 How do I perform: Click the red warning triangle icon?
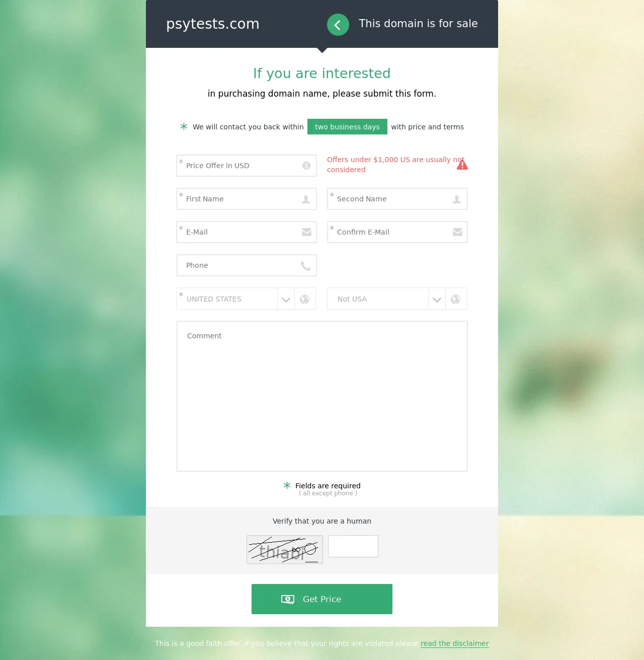462,165
